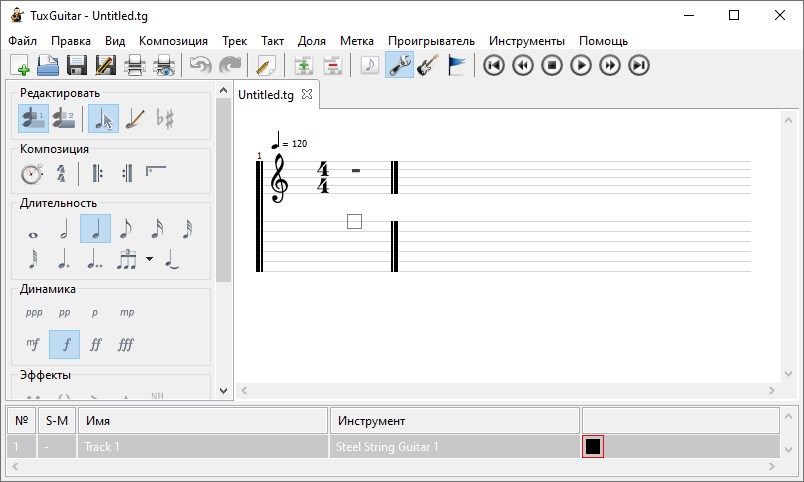Click Save As floppy with pencil icon

click(x=106, y=66)
